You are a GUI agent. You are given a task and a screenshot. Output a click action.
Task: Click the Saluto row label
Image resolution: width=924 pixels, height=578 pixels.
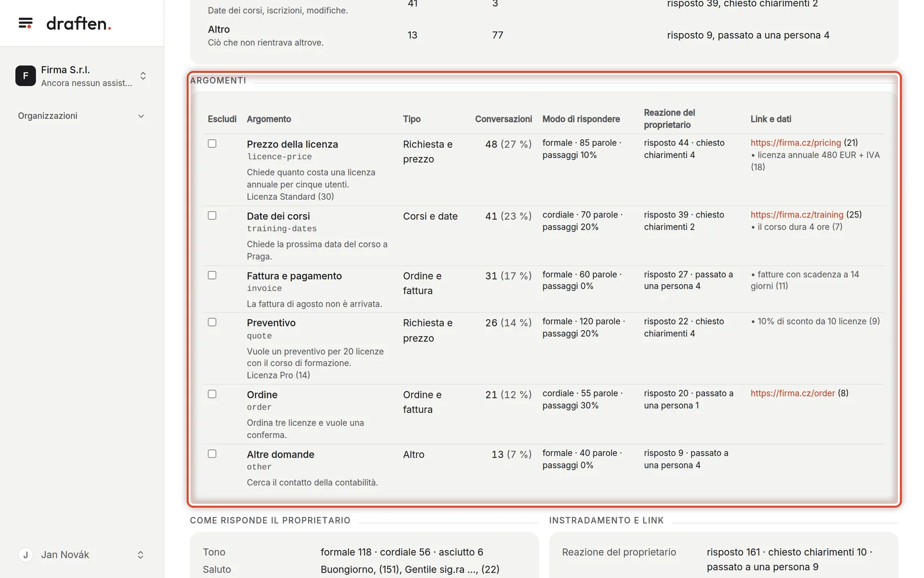point(217,570)
